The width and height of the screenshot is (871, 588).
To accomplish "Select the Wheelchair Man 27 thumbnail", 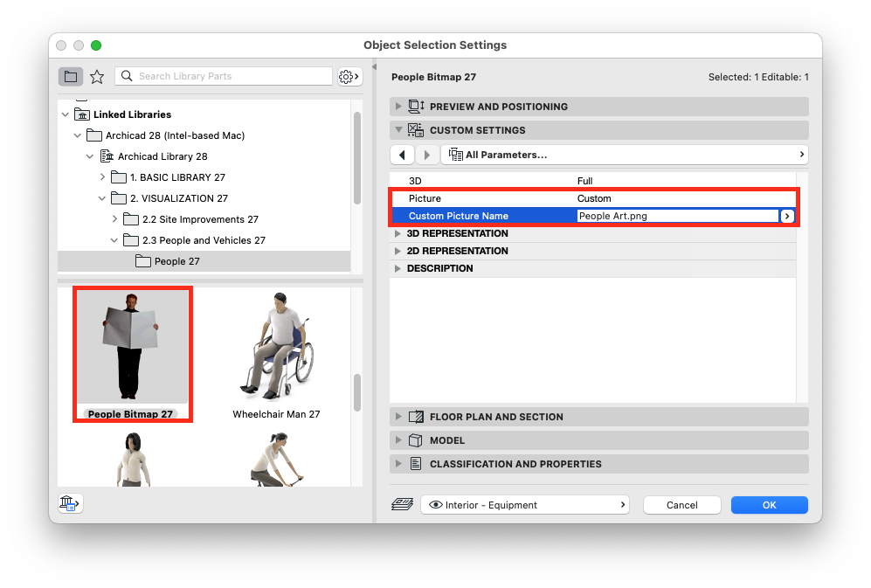I will click(276, 356).
